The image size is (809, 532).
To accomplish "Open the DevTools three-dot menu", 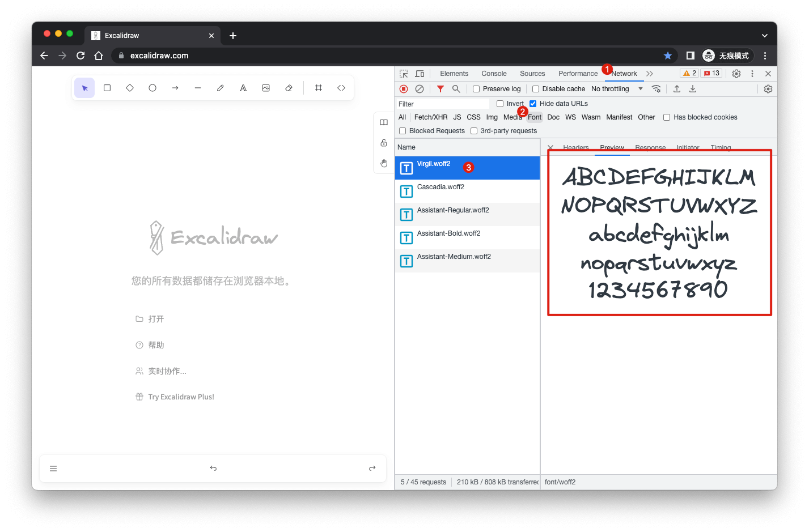I will (752, 74).
